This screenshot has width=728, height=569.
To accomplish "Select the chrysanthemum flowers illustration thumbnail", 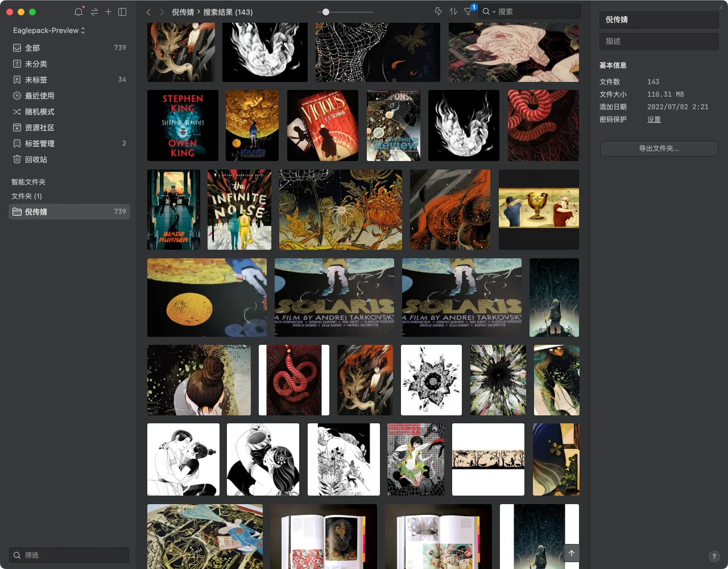I will pyautogui.click(x=341, y=209).
